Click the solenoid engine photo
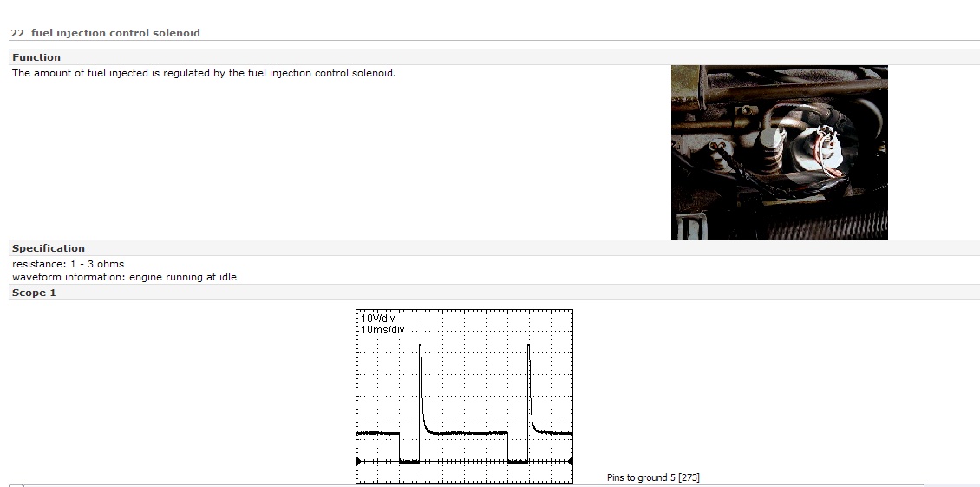The height and width of the screenshot is (487, 980). click(779, 152)
